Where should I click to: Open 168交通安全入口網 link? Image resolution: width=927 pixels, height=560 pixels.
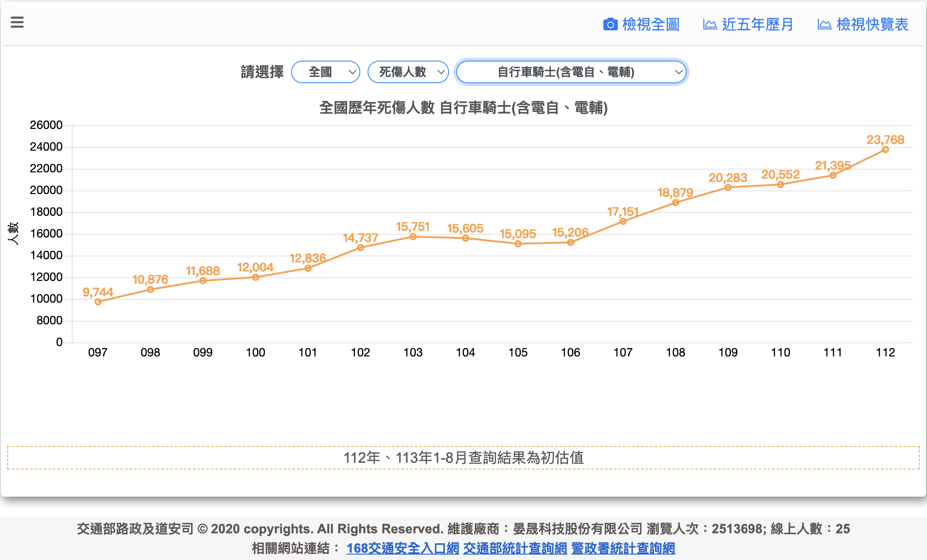(402, 548)
